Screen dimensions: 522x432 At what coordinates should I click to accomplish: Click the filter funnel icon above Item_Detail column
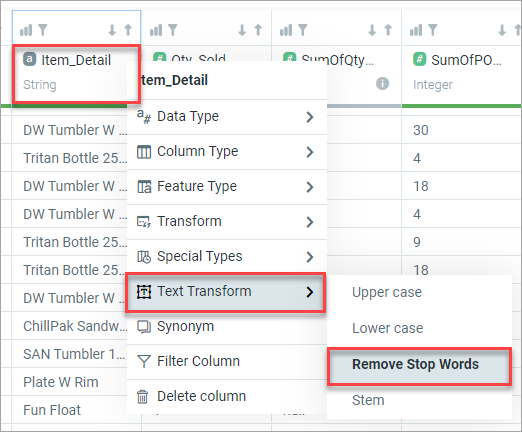(x=43, y=30)
